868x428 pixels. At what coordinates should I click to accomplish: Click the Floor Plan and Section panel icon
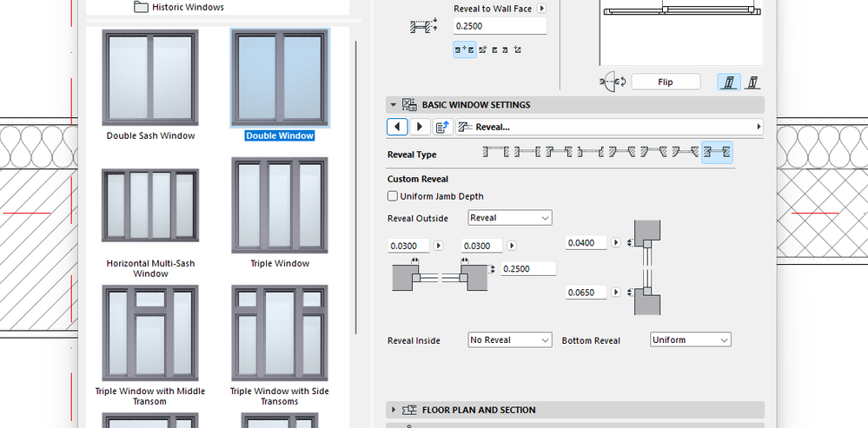(409, 410)
